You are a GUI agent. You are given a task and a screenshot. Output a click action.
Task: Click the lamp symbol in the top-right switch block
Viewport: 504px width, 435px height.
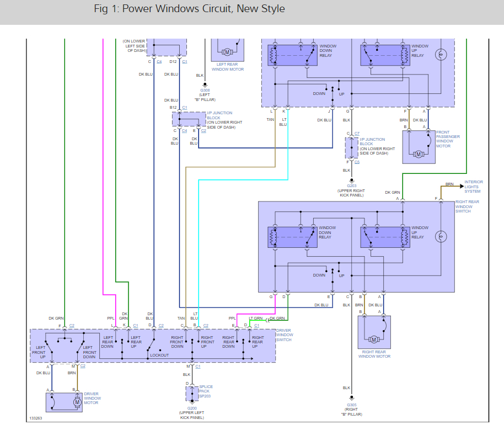(441, 55)
